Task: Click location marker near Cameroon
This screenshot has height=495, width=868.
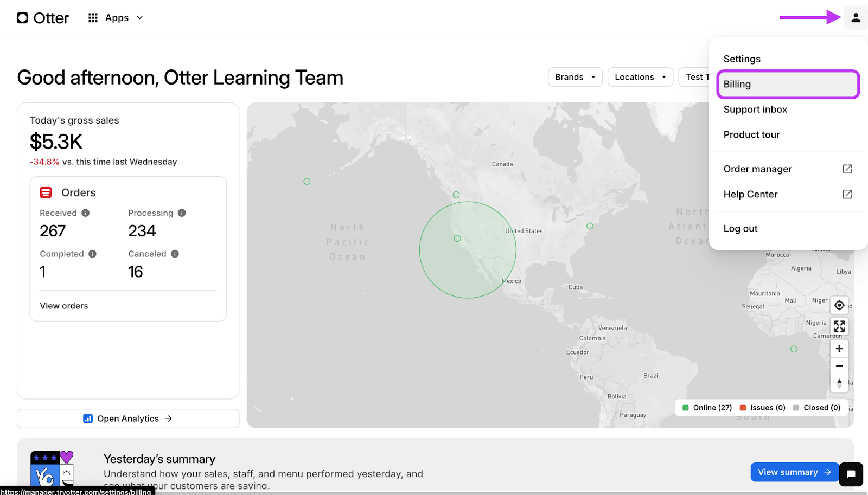Action: point(794,349)
